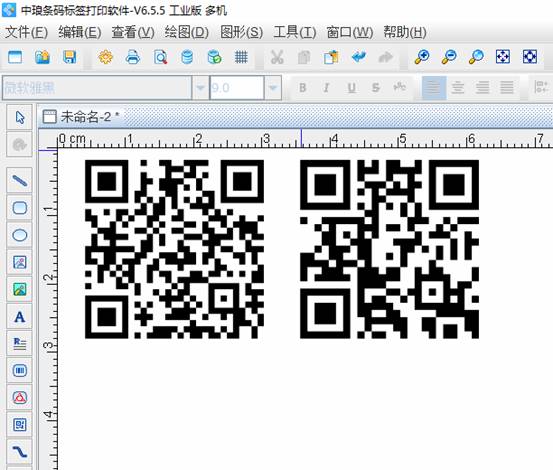Select the green landscape picture tool

click(x=20, y=289)
